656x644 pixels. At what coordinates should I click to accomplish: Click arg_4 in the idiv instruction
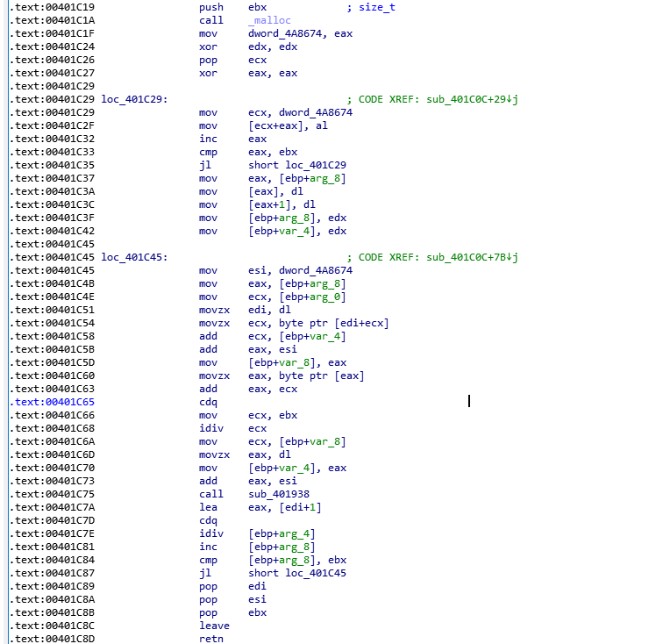[x=296, y=533]
